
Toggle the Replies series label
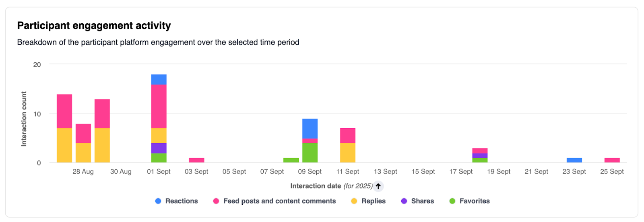(373, 201)
